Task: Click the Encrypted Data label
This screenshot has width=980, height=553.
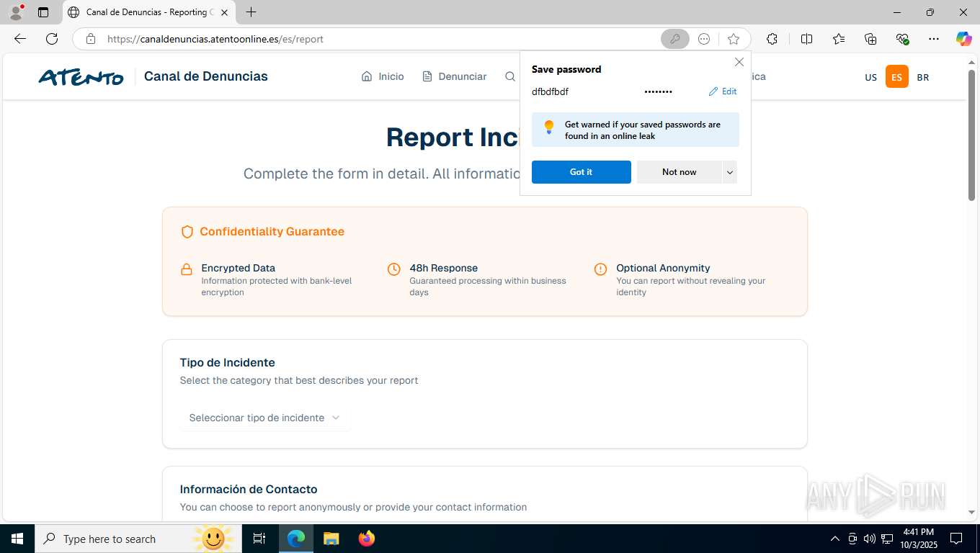Action: tap(238, 268)
